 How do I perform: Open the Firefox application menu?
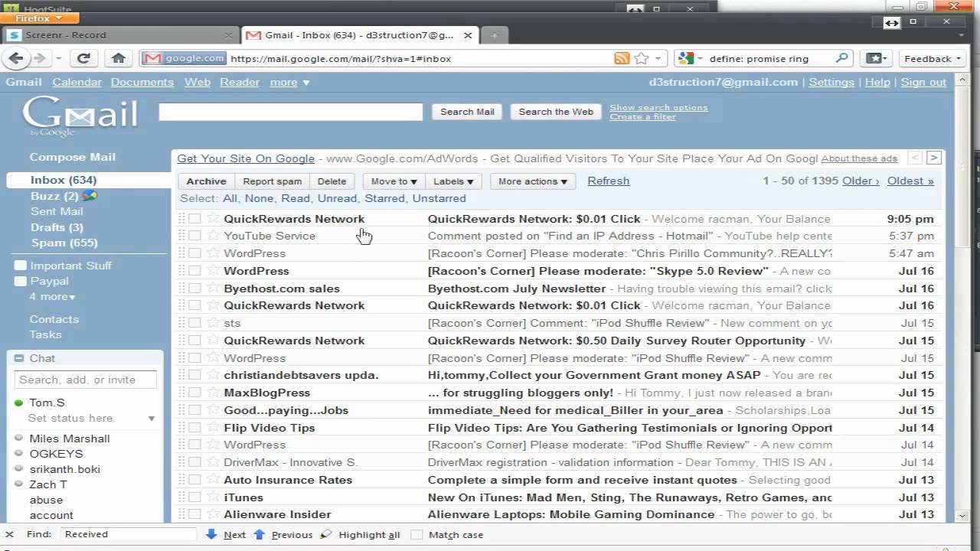(40, 18)
